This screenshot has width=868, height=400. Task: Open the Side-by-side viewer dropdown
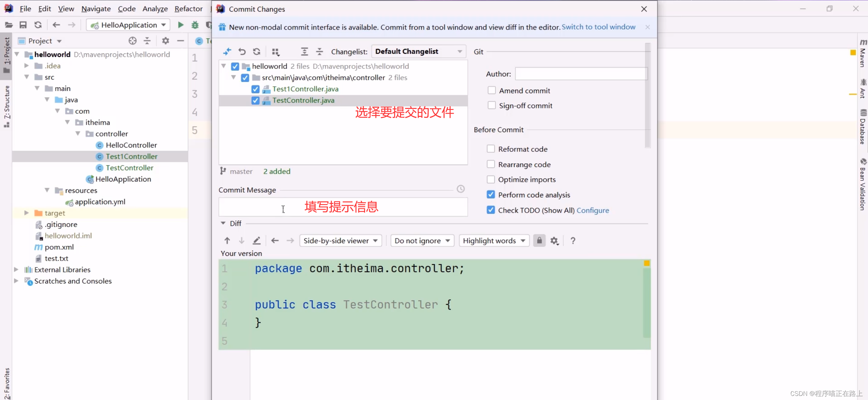tap(340, 241)
